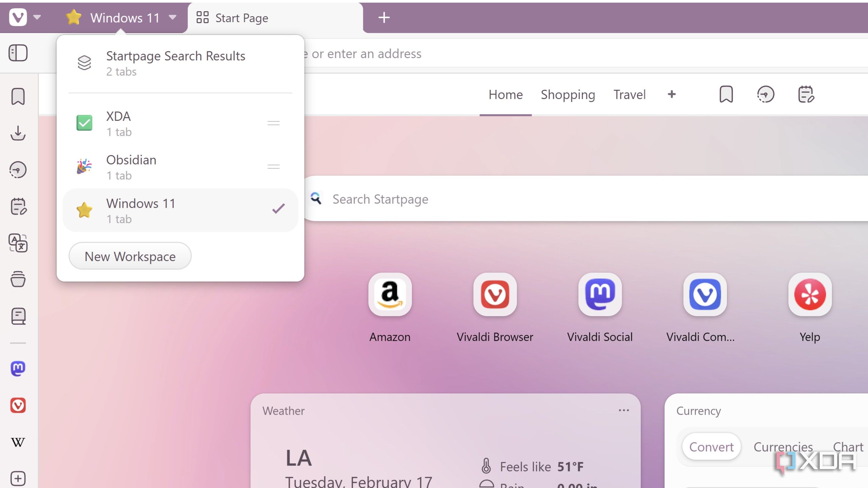Click the New Workspace button
This screenshot has height=488, width=868.
[130, 256]
